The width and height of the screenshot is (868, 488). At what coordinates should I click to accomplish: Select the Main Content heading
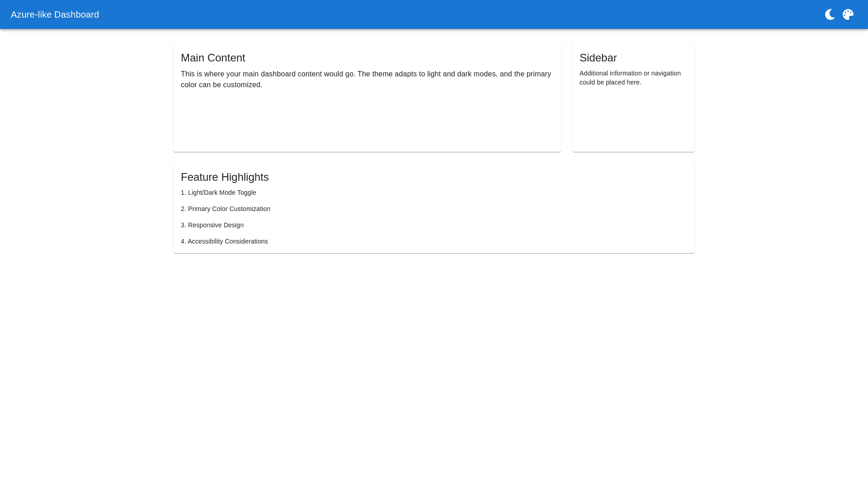click(213, 58)
